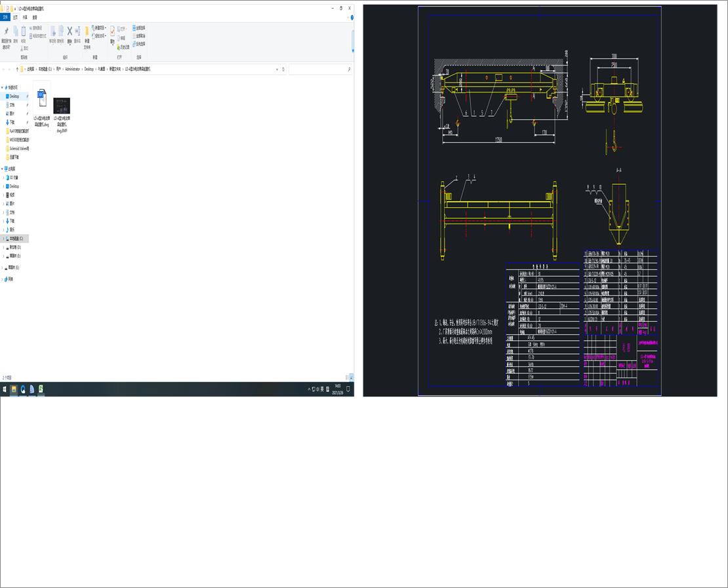
Task: Switch to the Home ribbon tab
Action: point(15,17)
